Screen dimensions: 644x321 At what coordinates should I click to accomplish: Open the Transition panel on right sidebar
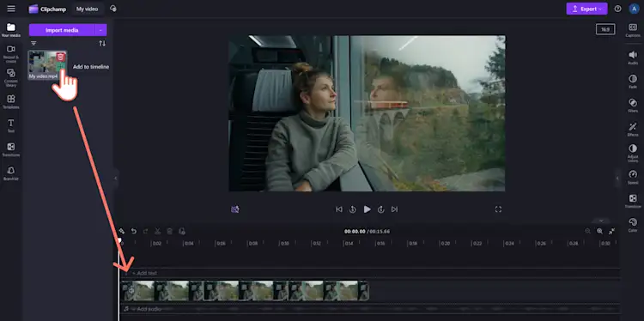[x=633, y=201]
